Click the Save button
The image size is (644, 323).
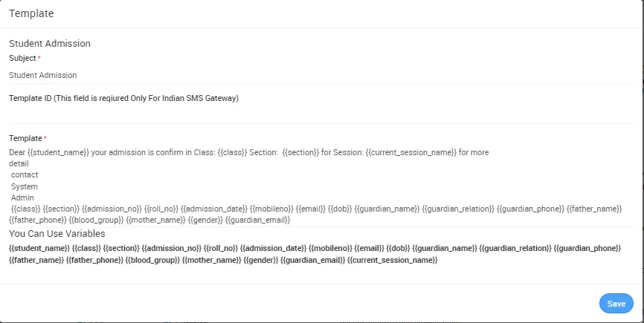[x=616, y=304]
